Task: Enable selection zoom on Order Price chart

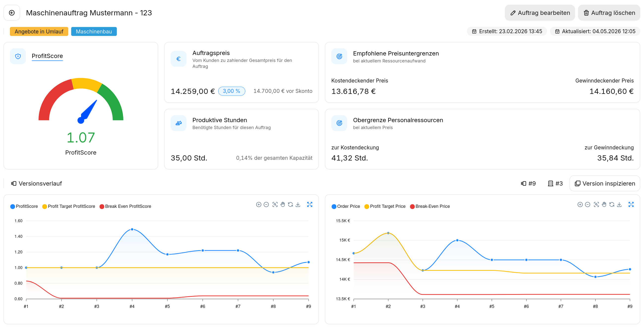Action: 596,205
